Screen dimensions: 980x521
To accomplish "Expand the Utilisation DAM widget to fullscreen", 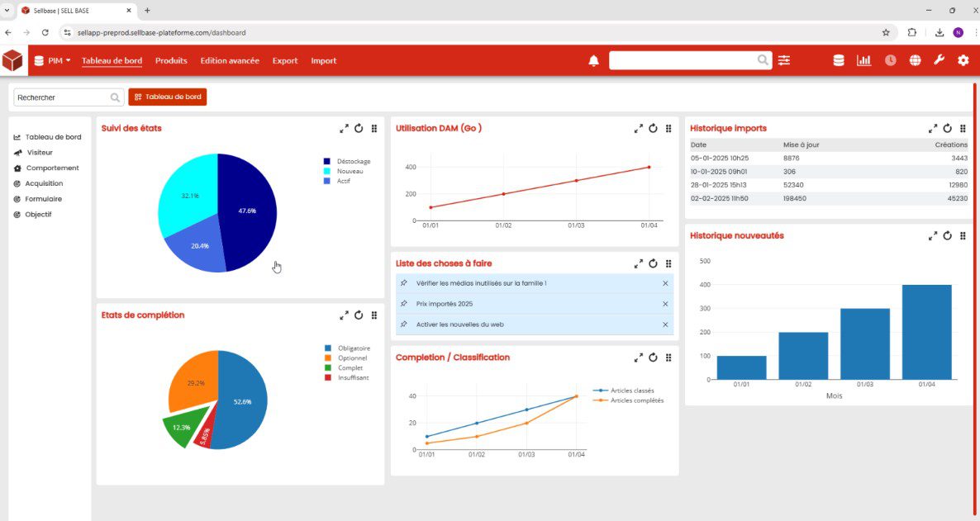I will pyautogui.click(x=638, y=128).
